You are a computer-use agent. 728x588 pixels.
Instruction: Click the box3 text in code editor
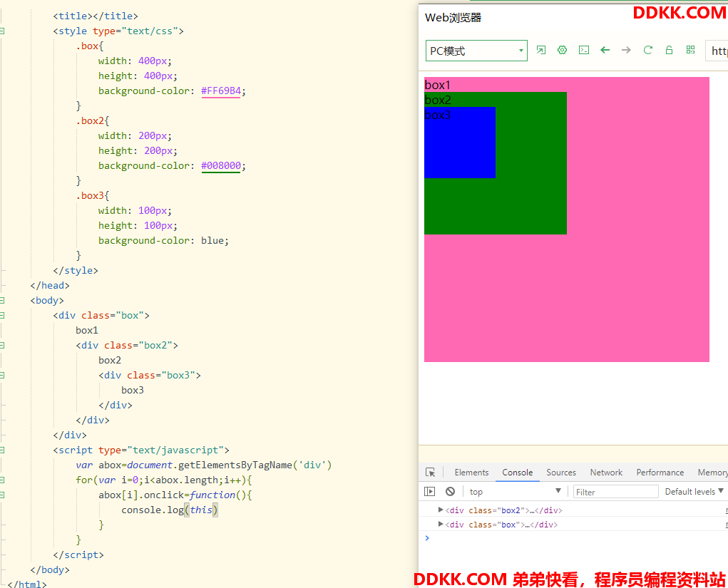[x=133, y=391]
